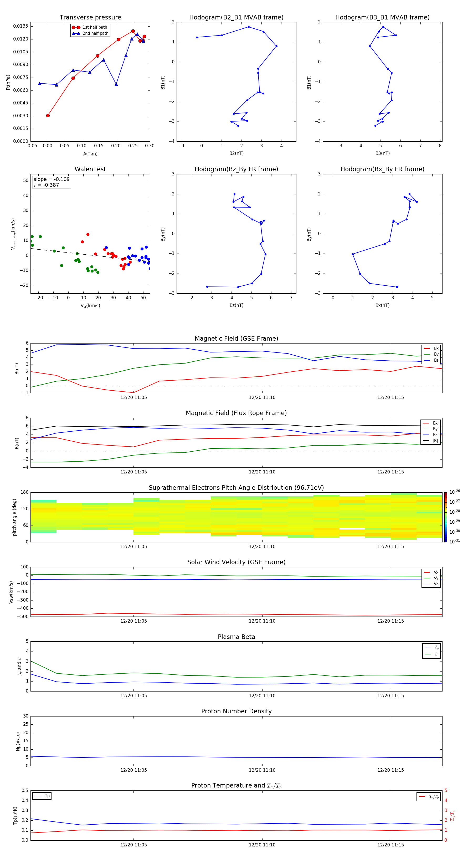Click "12/20 11:05" tick under Plasma Beta plot
This screenshot has height=868, width=473.
[x=134, y=696]
